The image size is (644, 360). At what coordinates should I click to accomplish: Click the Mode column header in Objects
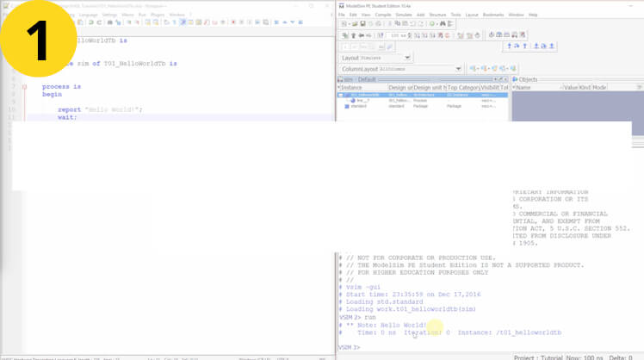(x=599, y=88)
